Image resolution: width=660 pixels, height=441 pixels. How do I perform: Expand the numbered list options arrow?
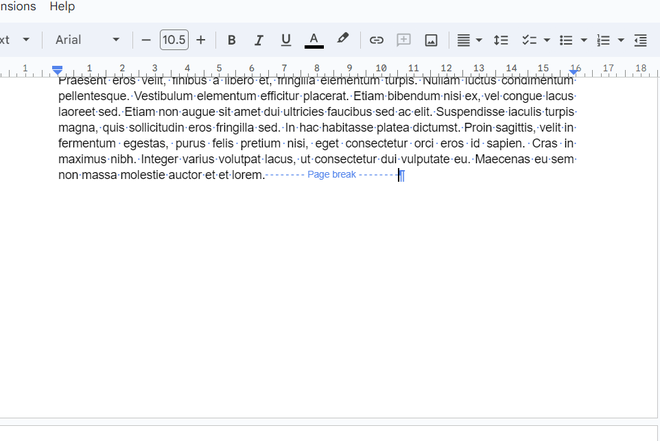point(621,40)
